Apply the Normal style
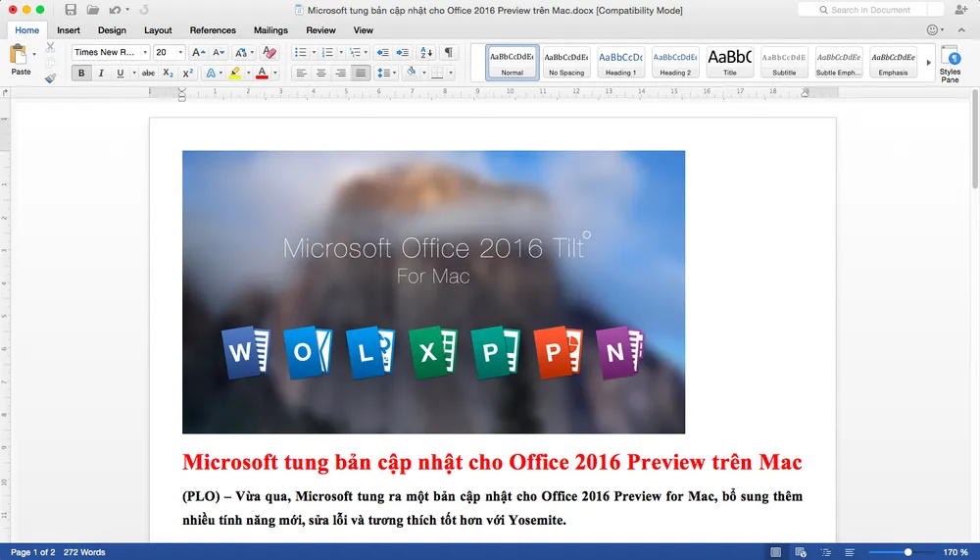980x560 pixels. pyautogui.click(x=512, y=62)
